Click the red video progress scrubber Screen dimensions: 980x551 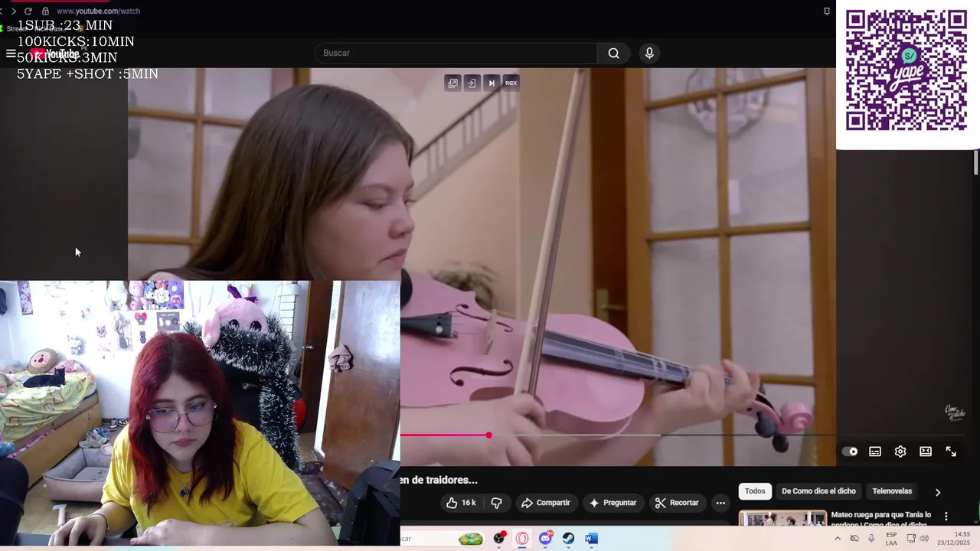[x=488, y=435]
